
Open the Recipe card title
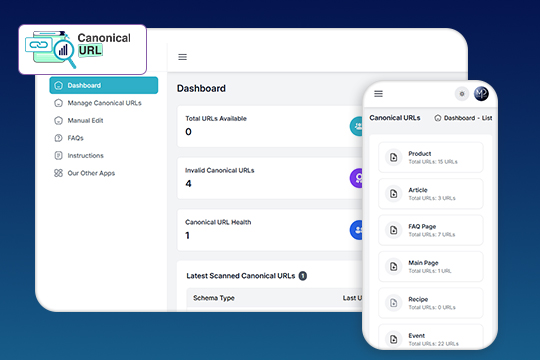coord(418,299)
